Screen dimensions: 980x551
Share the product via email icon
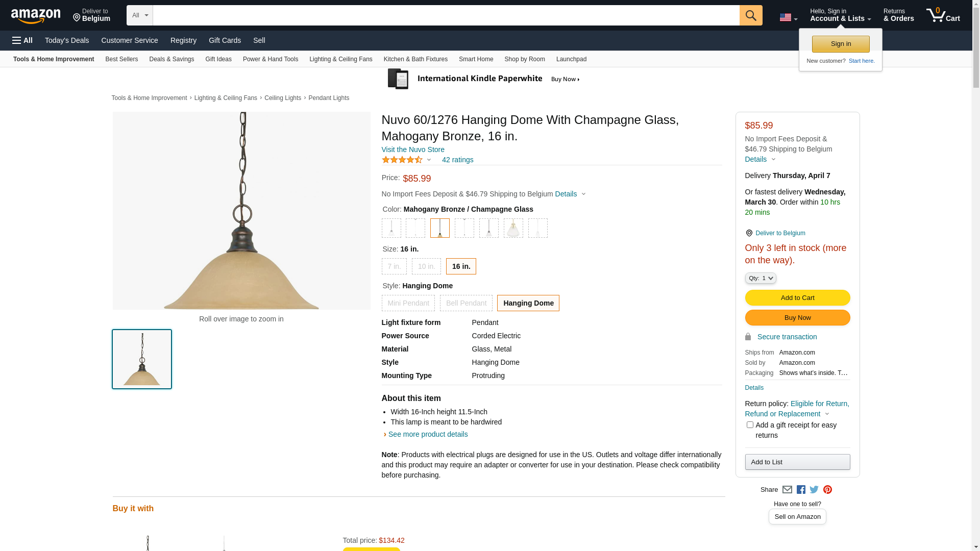coord(787,490)
